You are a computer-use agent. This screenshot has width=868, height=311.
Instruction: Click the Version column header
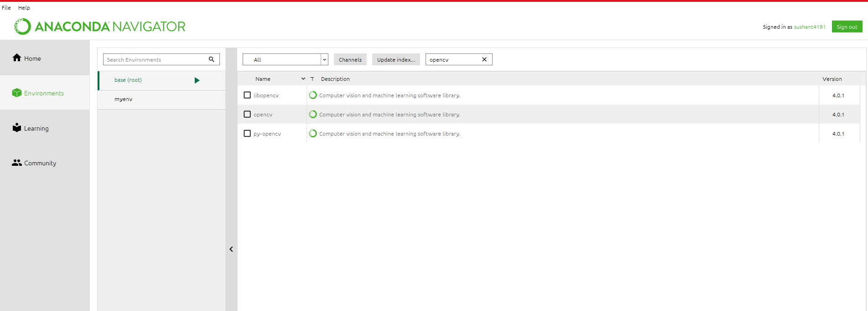click(832, 79)
